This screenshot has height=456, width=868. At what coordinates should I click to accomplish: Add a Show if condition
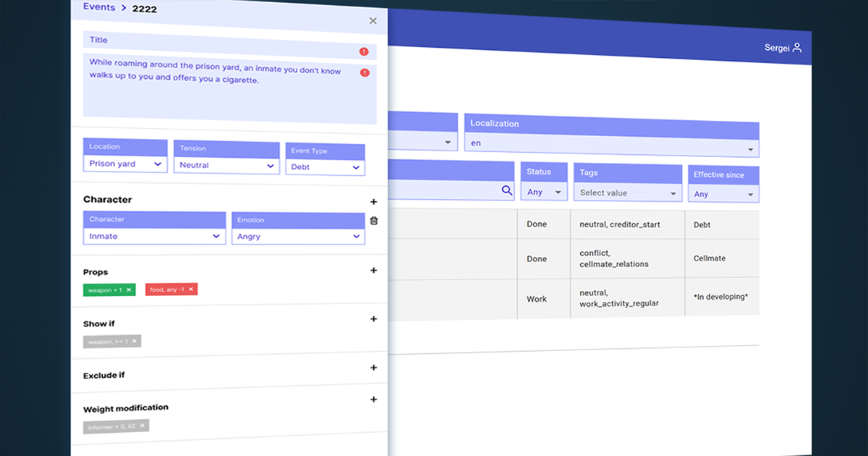pyautogui.click(x=373, y=319)
